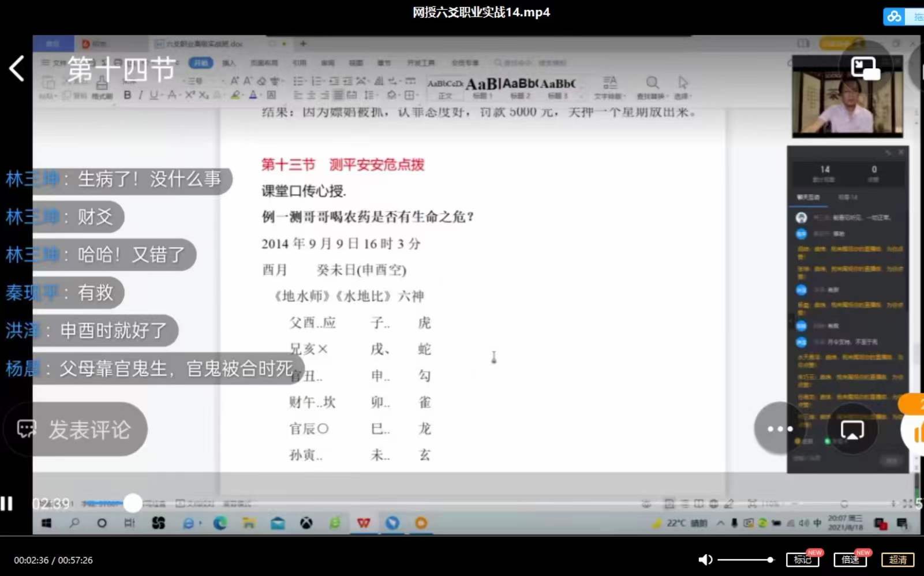Mute the video volume speaker icon
The image size is (924, 576).
pyautogui.click(x=705, y=559)
